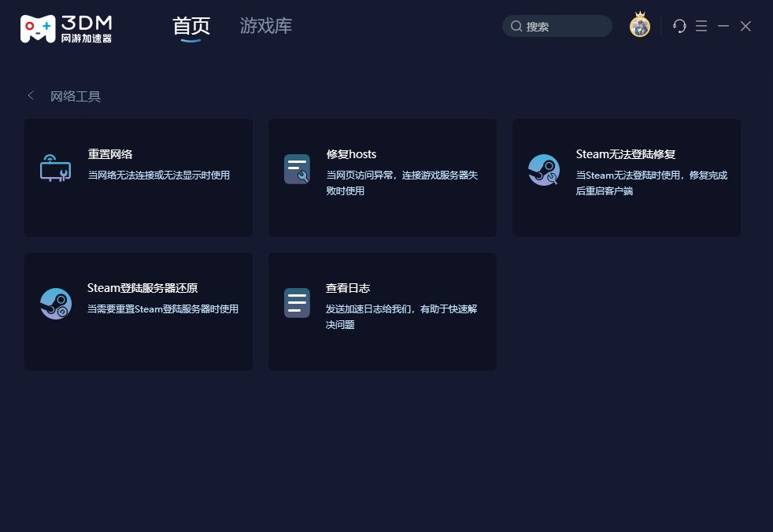Open the crowned user avatar
The width and height of the screenshot is (773, 532).
(x=640, y=24)
